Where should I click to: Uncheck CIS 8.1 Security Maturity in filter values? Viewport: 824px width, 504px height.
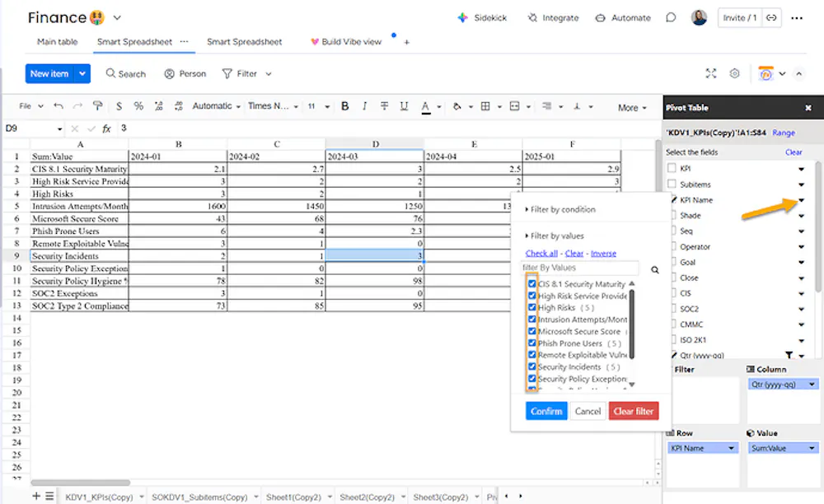click(531, 284)
